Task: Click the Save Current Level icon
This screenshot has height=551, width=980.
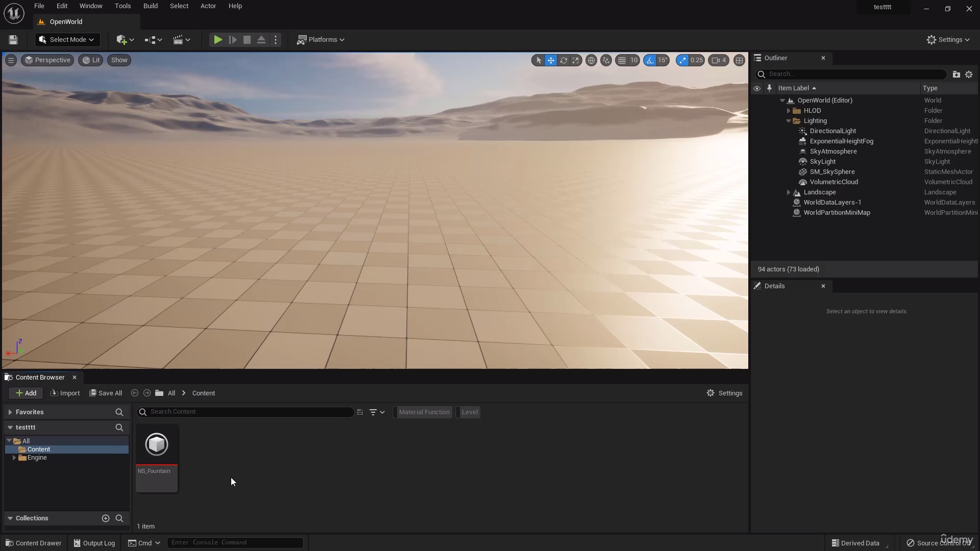Action: point(13,39)
